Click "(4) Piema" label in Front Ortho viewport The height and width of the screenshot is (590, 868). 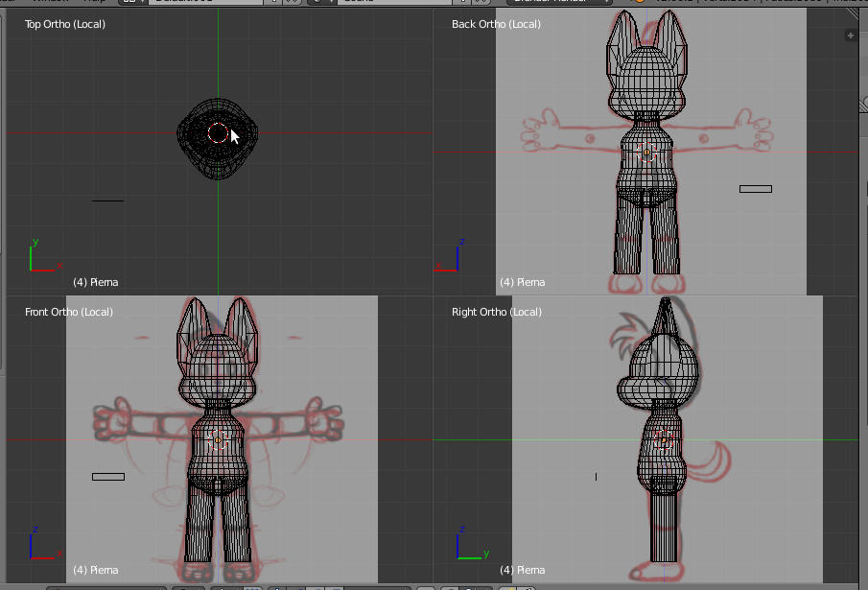coord(96,570)
